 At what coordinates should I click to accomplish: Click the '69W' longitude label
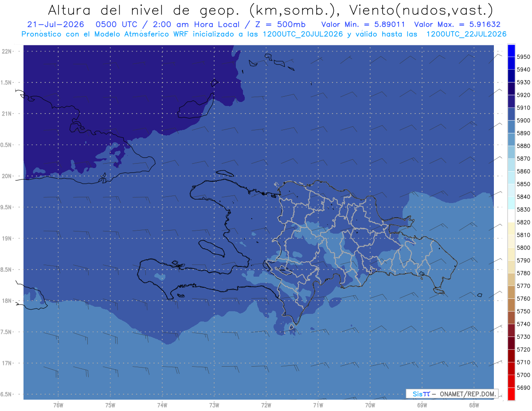[422, 405]
